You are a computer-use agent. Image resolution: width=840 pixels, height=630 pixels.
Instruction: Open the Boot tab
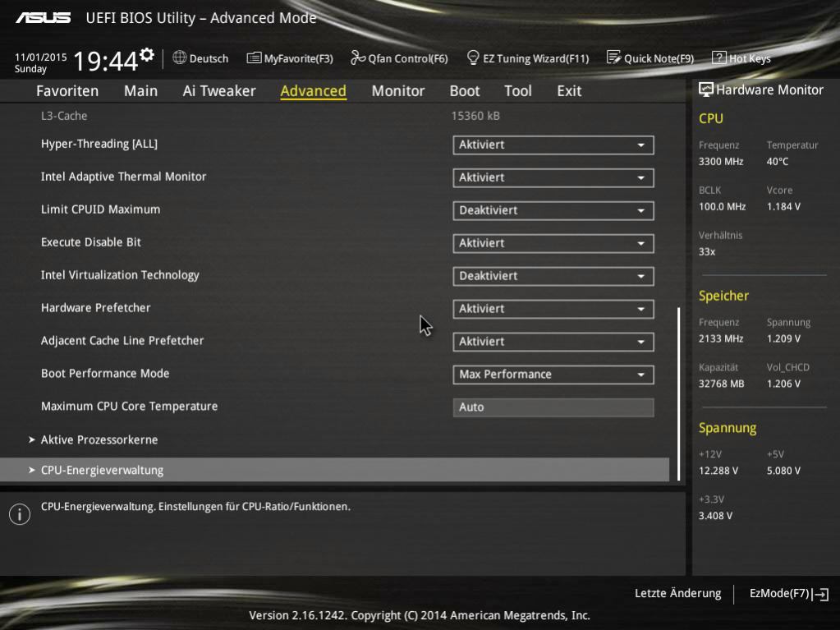coord(465,91)
